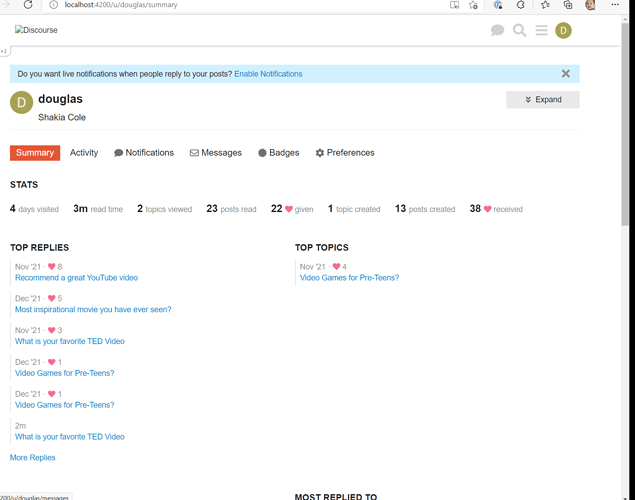This screenshot has height=500, width=635.
Task: Open the Preferences tab
Action: click(x=345, y=153)
